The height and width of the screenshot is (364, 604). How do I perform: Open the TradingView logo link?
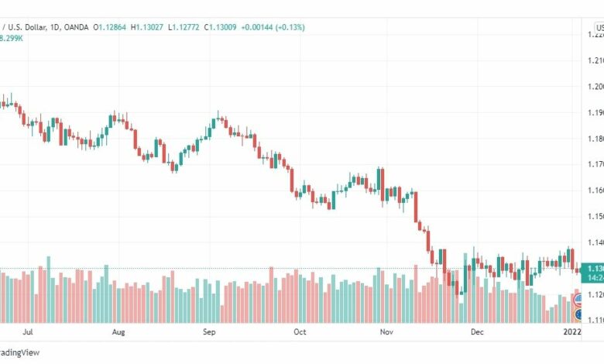19,352
